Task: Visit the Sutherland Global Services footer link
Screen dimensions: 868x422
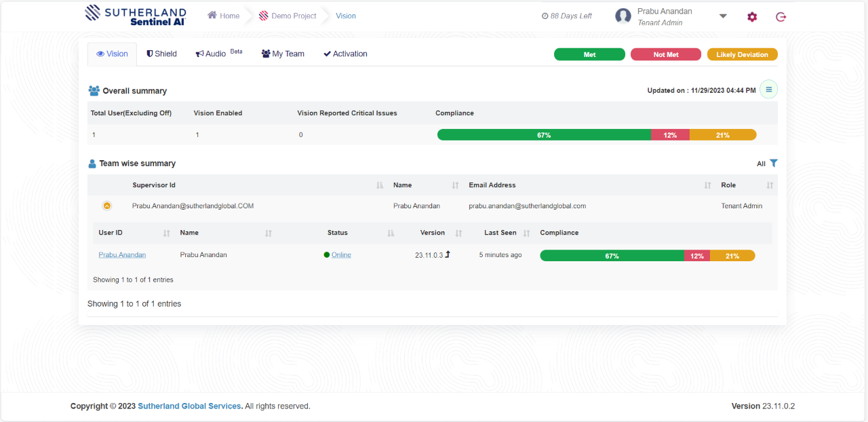Action: tap(189, 406)
